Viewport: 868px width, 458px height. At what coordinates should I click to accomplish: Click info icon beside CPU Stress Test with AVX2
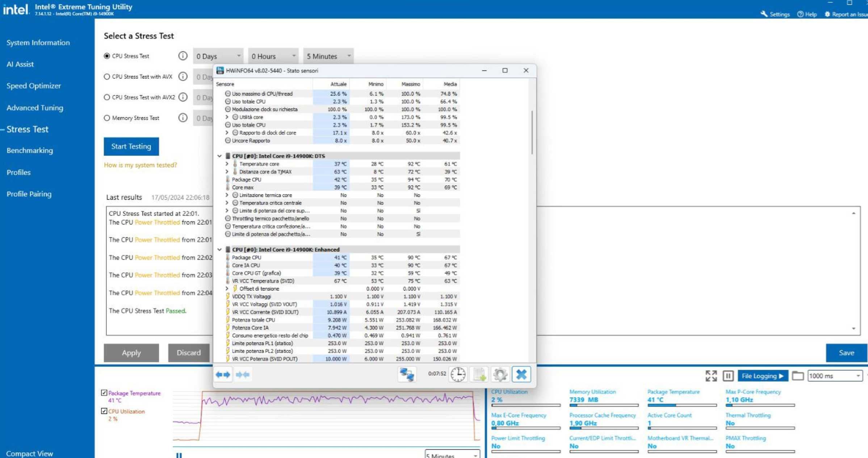tap(183, 97)
